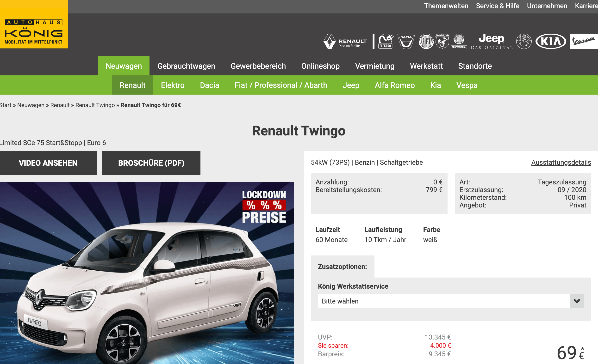Viewport: 598px width, 364px height.
Task: Select the Vespa submenu item
Action: tap(467, 85)
